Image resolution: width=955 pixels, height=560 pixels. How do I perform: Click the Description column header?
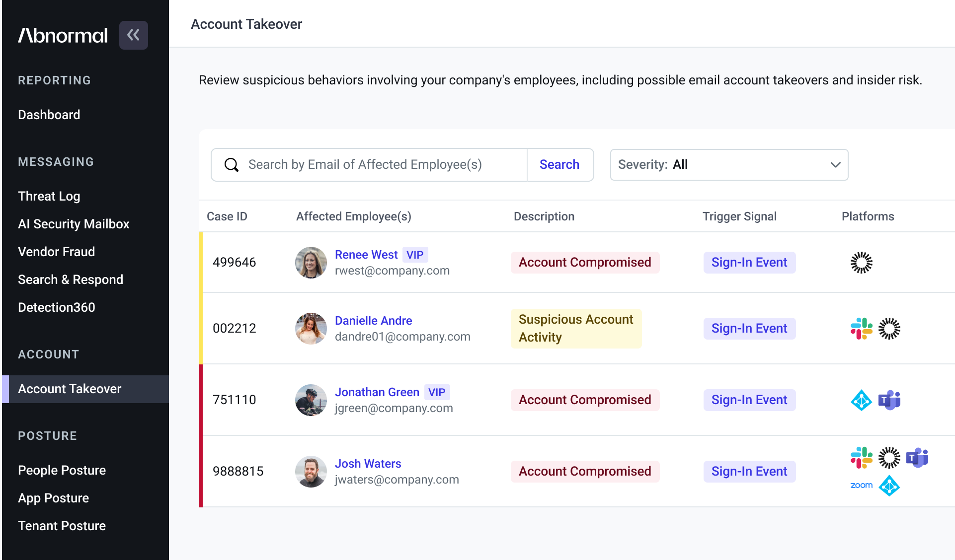click(544, 216)
